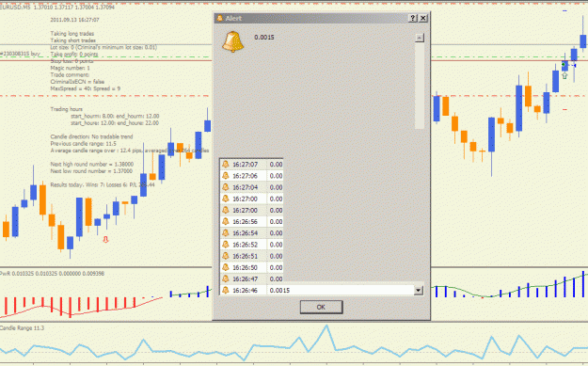The width and height of the screenshot is (588, 366).
Task: Select the alert timestamp 16:26:51
Action: (x=246, y=256)
